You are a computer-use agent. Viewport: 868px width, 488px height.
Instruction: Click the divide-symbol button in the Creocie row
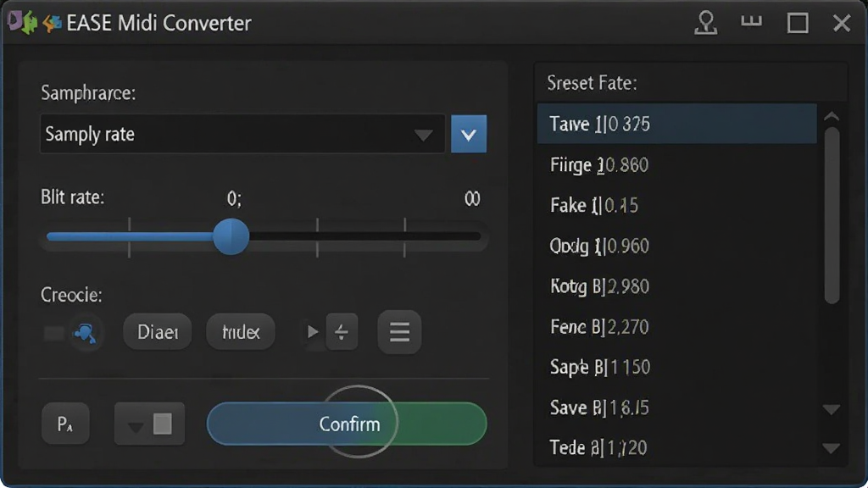(342, 332)
